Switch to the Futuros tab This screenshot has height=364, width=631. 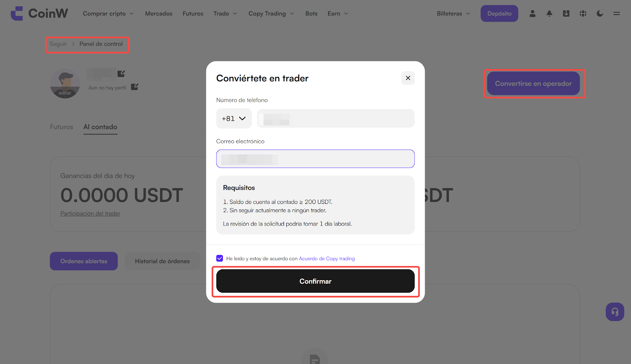pos(62,127)
